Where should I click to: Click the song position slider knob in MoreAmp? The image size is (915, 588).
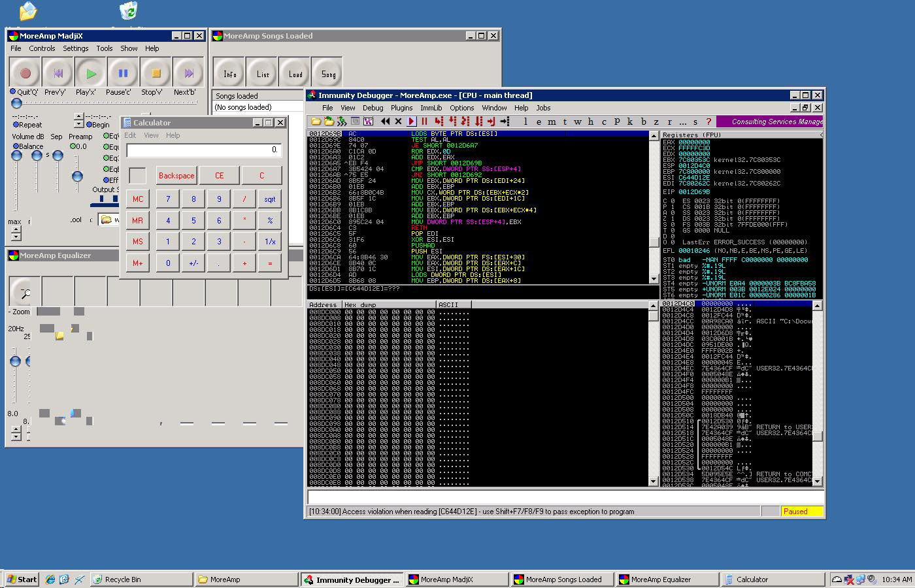16,103
